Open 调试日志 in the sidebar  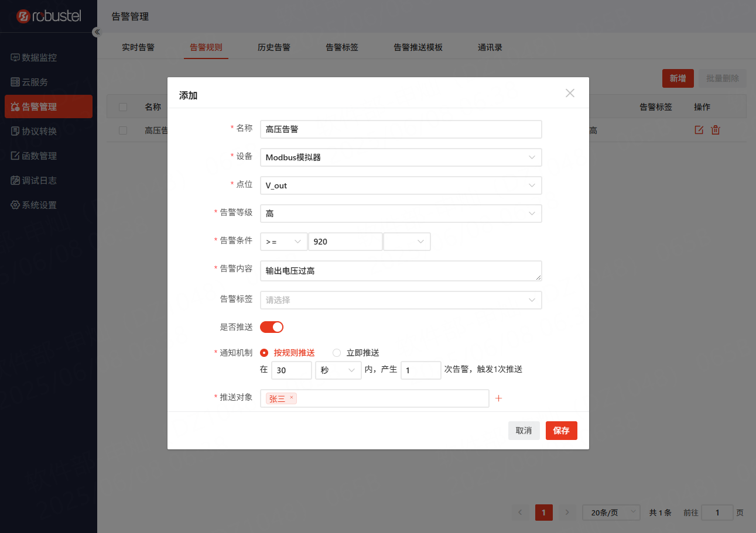(39, 181)
